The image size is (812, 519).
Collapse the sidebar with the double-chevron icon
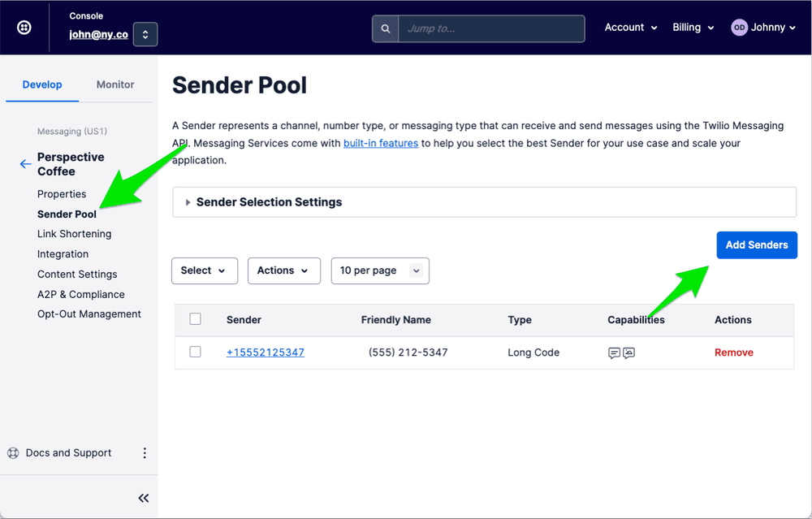point(143,498)
